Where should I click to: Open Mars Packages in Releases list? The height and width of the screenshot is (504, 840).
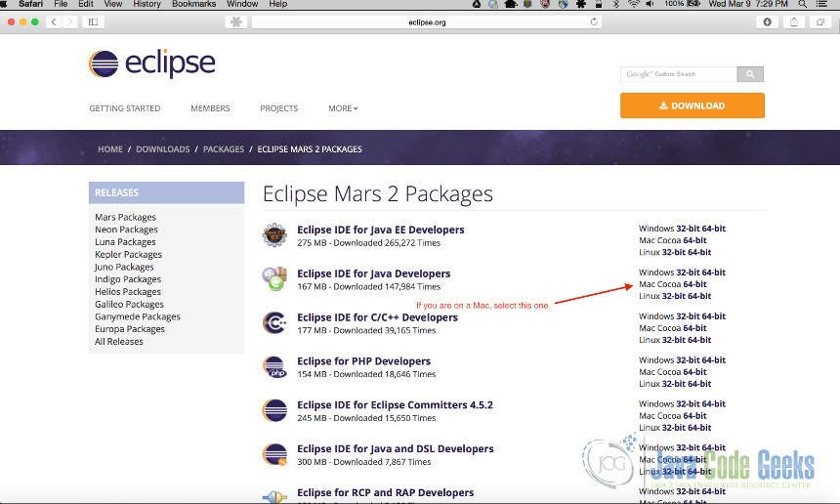coord(125,217)
